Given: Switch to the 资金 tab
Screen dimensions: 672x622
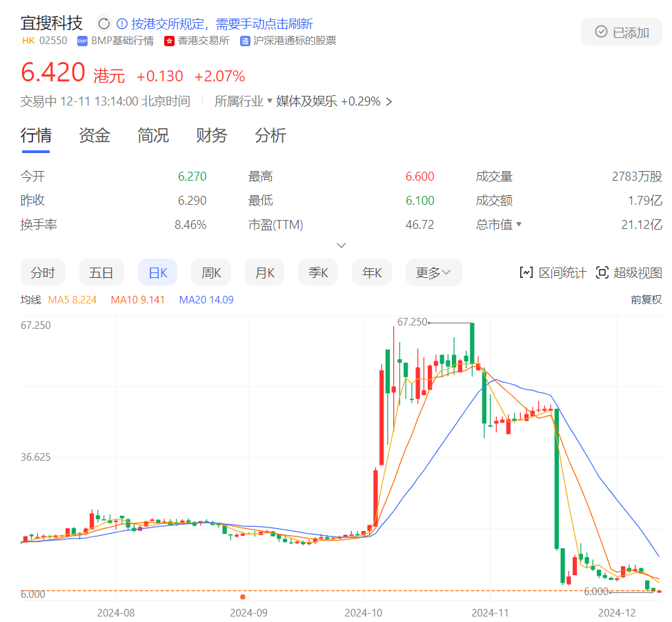Looking at the screenshot, I should pos(95,135).
